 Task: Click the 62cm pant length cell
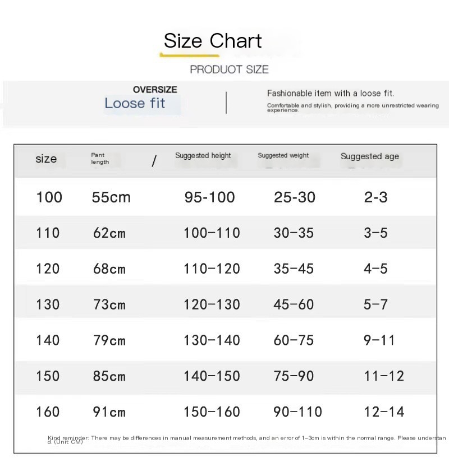click(109, 233)
